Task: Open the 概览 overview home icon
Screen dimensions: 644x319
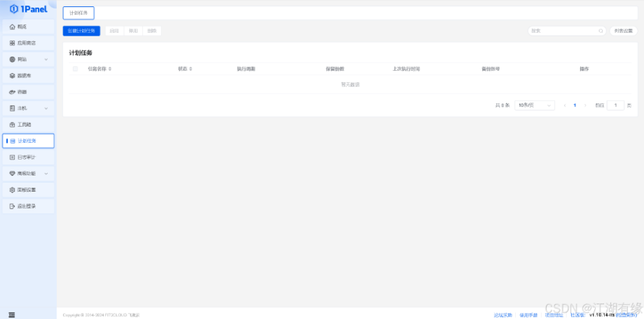Action: [x=12, y=27]
